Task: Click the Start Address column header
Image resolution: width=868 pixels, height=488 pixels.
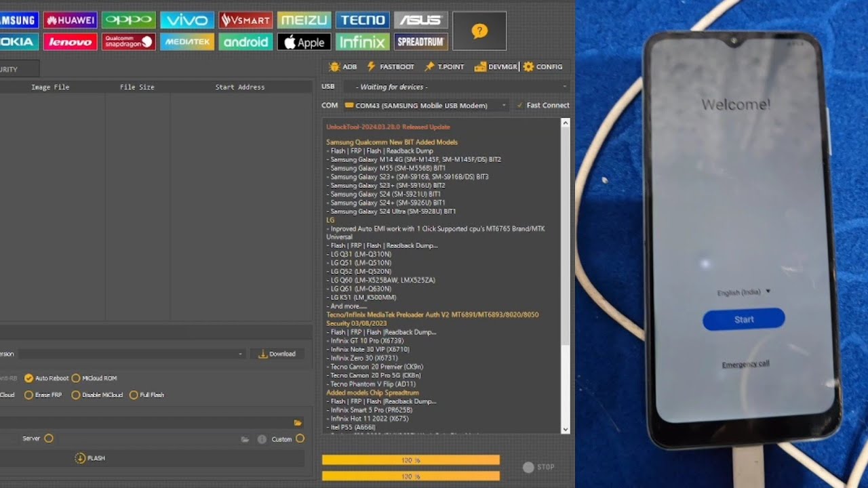Action: 240,87
